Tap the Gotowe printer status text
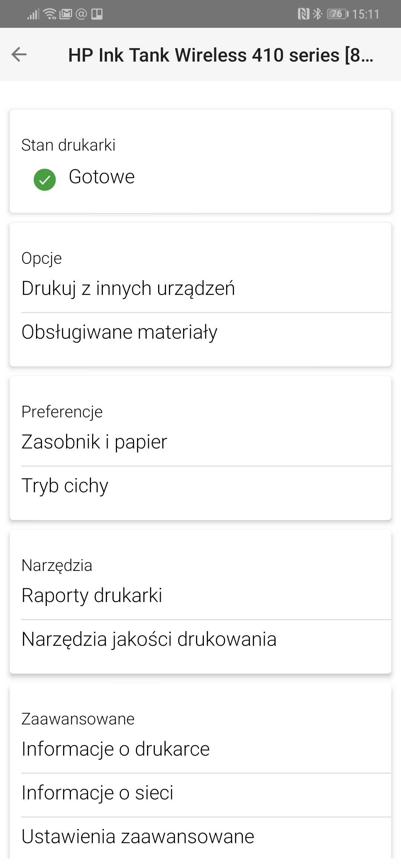The image size is (401, 868). point(102,177)
